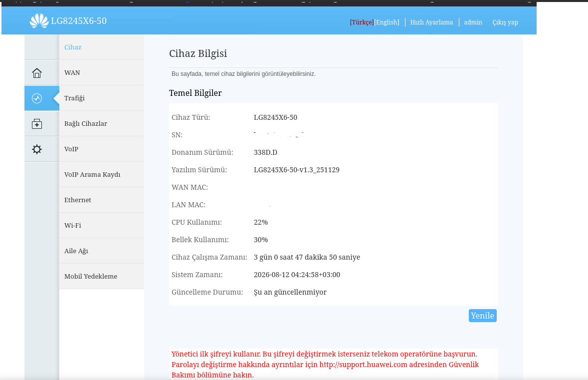Viewport: 588px width, 380px height.
Task: Click system time 2026-08-12 04:24:58+03:00
Action: tap(297, 275)
